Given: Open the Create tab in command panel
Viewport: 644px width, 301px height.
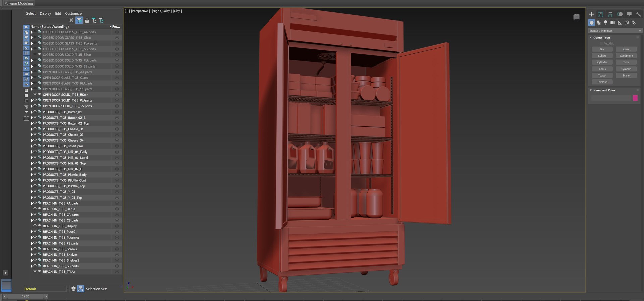Looking at the screenshot, I should tap(591, 14).
